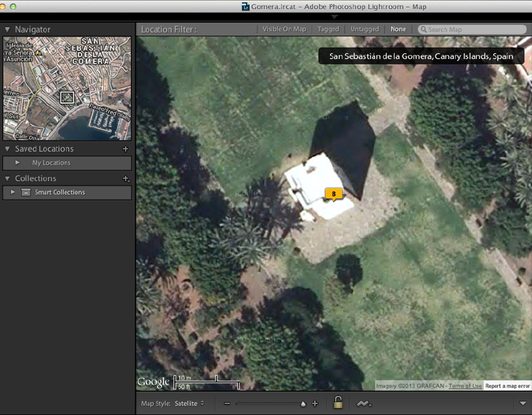The image size is (532, 415).
Task: Collapse the Collections panel triangle
Action: (7, 178)
